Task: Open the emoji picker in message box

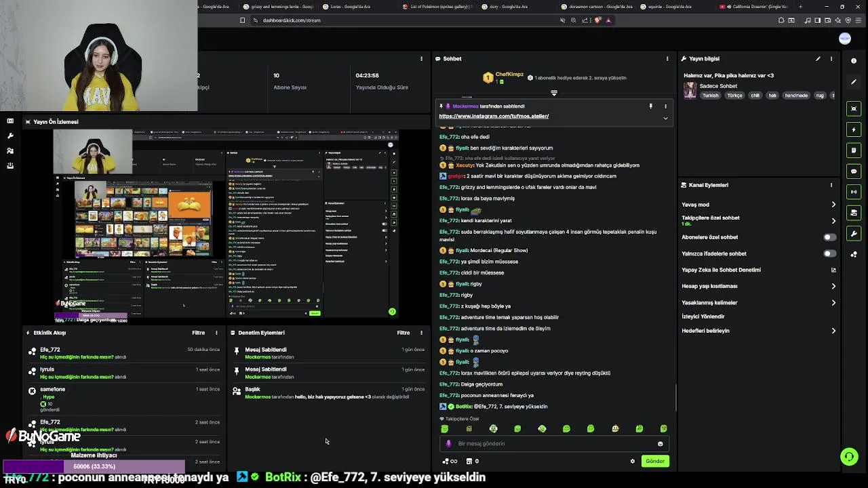Action: 660,444
